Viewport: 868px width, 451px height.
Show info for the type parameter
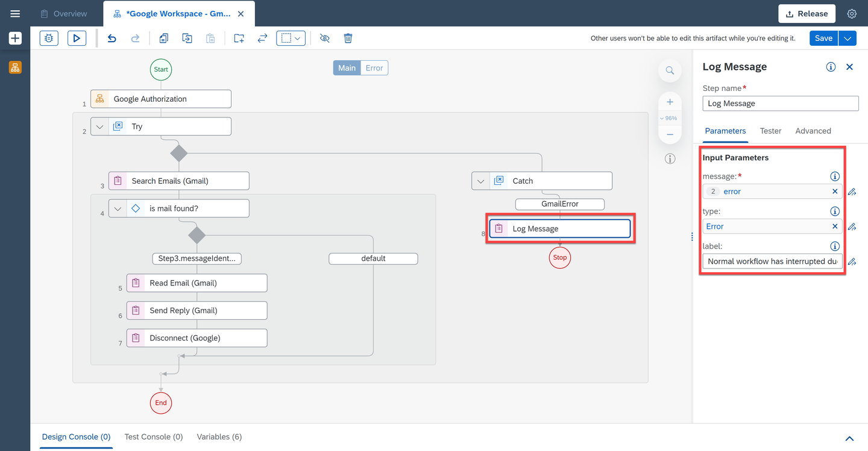pyautogui.click(x=835, y=211)
